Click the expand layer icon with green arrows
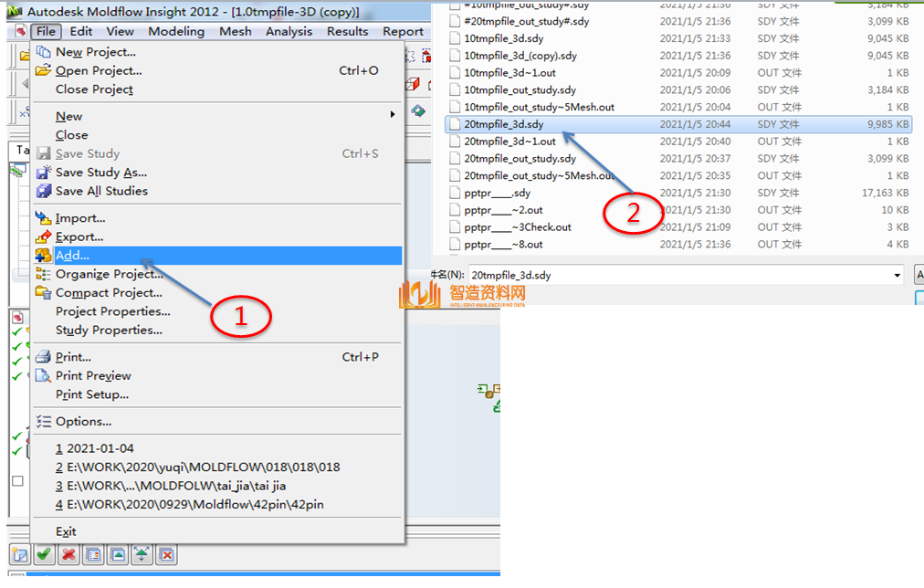Screen dimensions: 924x588 coord(142,554)
